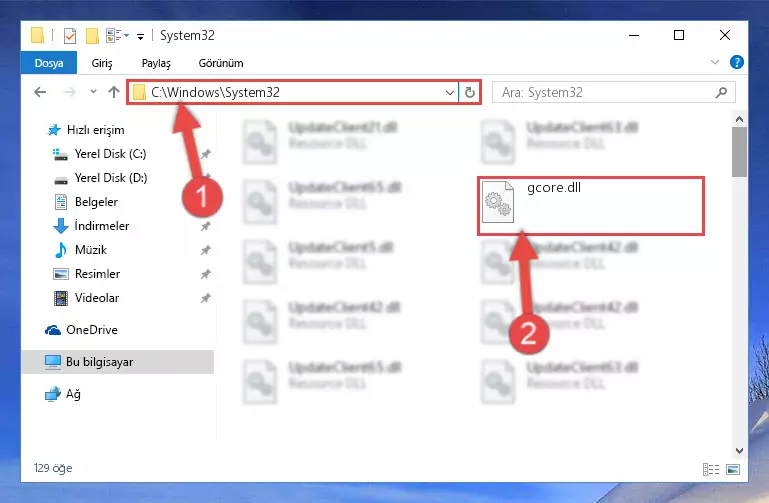The height and width of the screenshot is (503, 769).
Task: Open the recent locations dropdown arrow
Action: (93, 92)
